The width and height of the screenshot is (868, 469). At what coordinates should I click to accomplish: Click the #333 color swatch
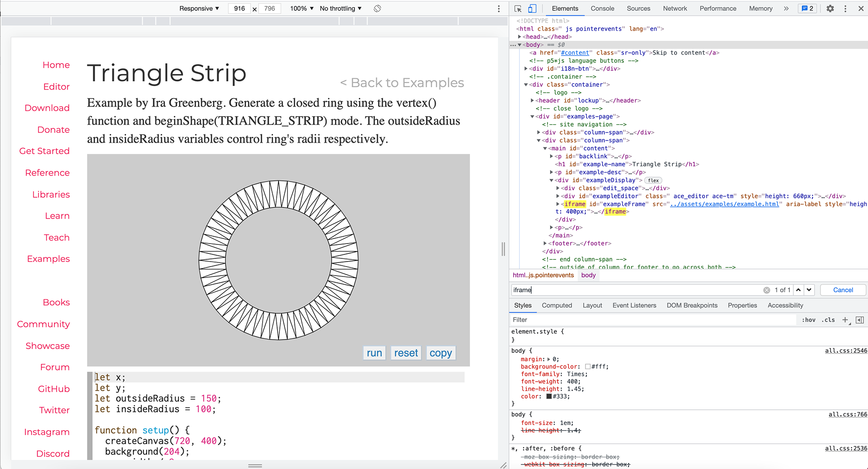click(549, 396)
